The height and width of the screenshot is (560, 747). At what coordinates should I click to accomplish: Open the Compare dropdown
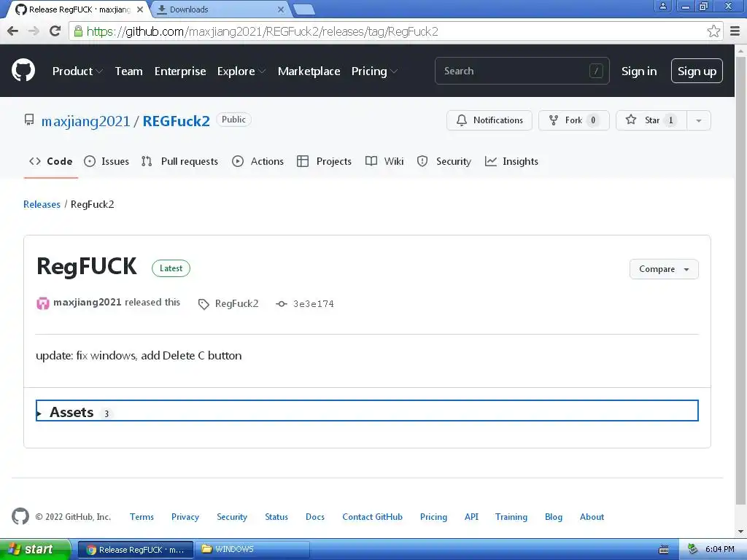pos(664,269)
